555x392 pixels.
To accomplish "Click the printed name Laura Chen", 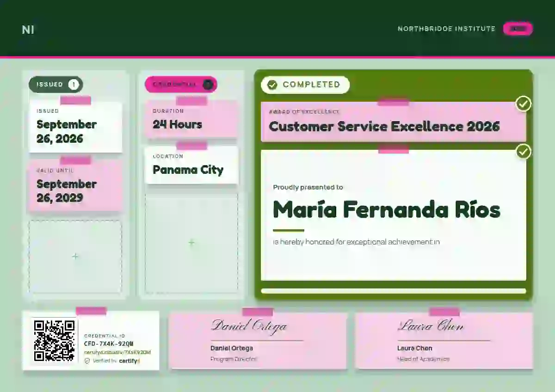I will [x=415, y=348].
